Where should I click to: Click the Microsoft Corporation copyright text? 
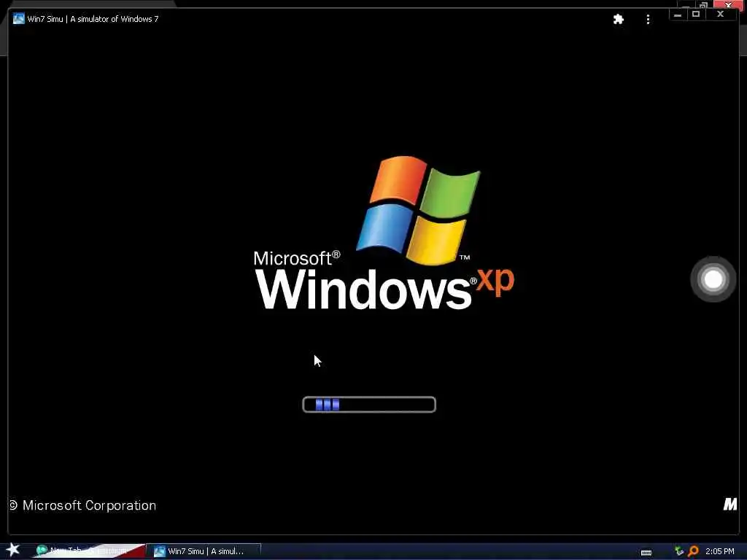coord(83,505)
